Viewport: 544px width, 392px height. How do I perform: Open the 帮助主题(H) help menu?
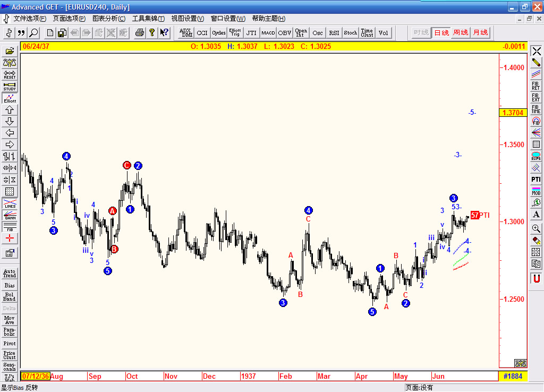(x=268, y=19)
